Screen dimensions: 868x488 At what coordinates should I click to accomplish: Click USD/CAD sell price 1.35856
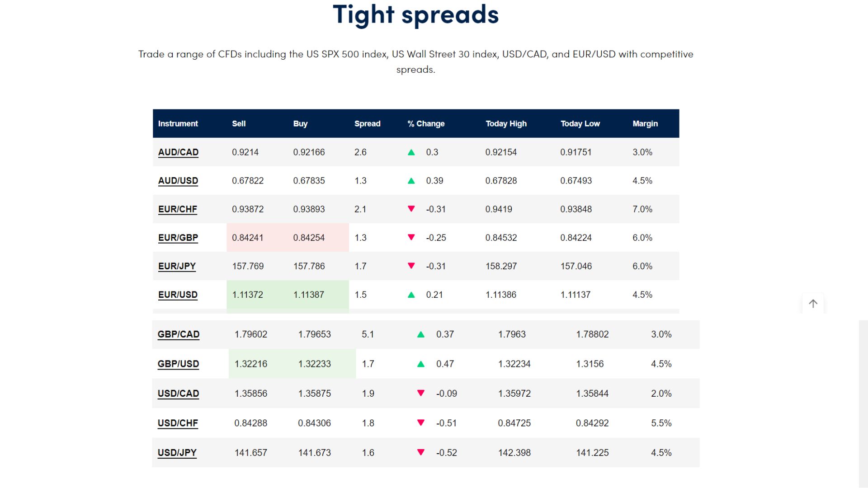coord(251,394)
